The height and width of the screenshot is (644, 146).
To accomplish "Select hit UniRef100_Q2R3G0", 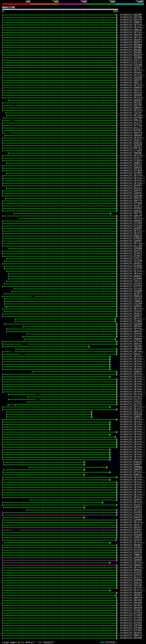I will [x=131, y=306].
